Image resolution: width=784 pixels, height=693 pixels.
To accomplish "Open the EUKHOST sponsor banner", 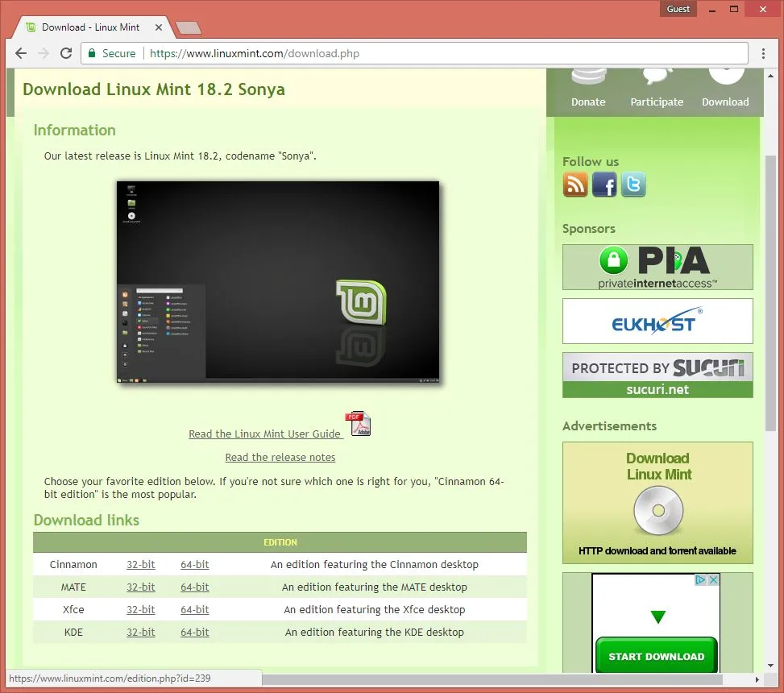I will click(x=657, y=321).
